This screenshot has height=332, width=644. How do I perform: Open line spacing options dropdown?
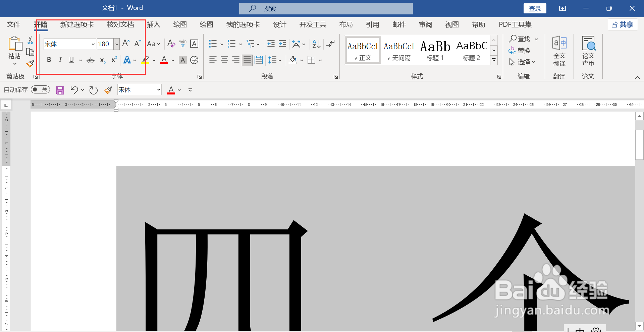click(280, 60)
